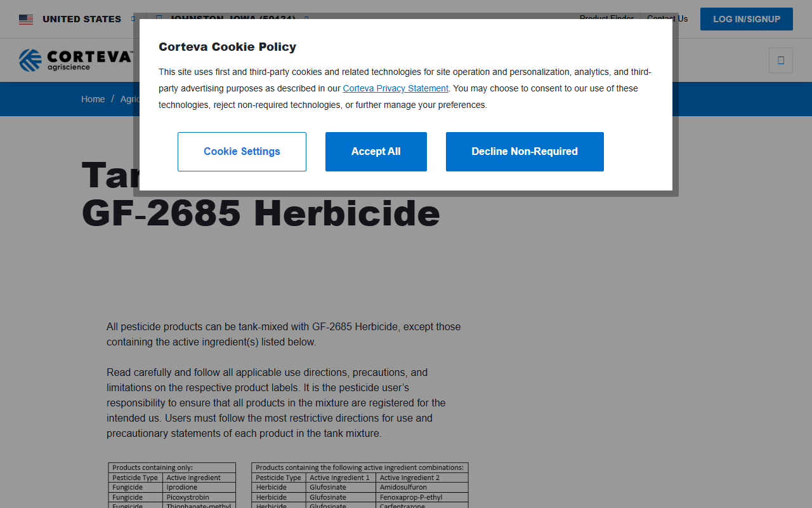Open the Corteva Privacy Statement link
This screenshot has width=812, height=508.
(x=395, y=88)
